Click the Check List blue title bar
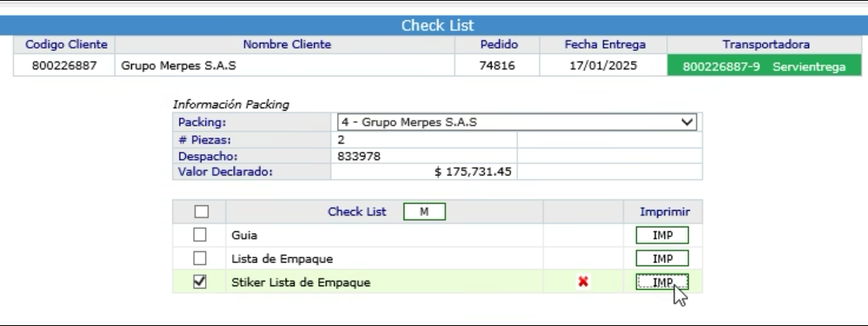 point(434,25)
